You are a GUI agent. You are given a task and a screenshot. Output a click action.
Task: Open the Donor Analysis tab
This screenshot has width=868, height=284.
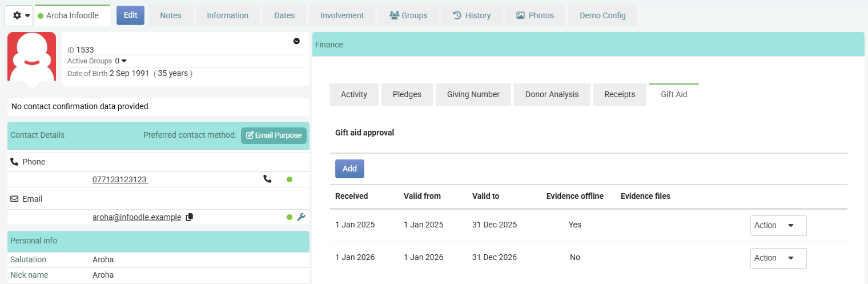coord(552,94)
